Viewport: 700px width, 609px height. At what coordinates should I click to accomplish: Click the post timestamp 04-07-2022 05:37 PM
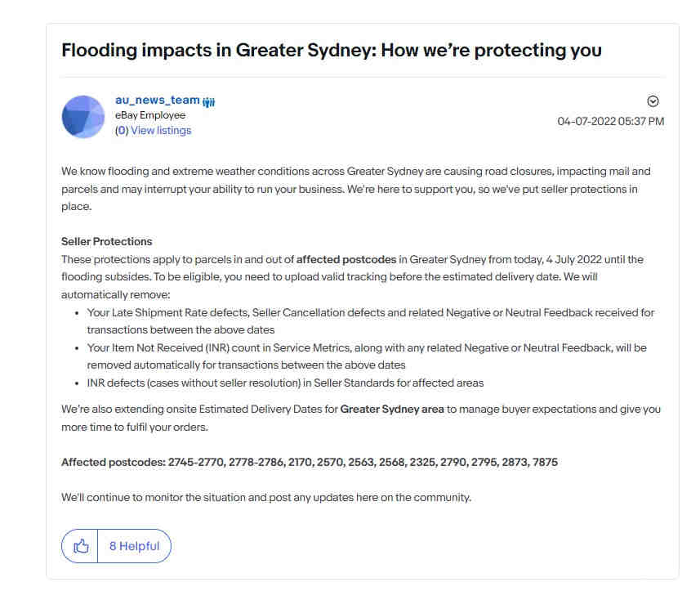click(x=610, y=121)
